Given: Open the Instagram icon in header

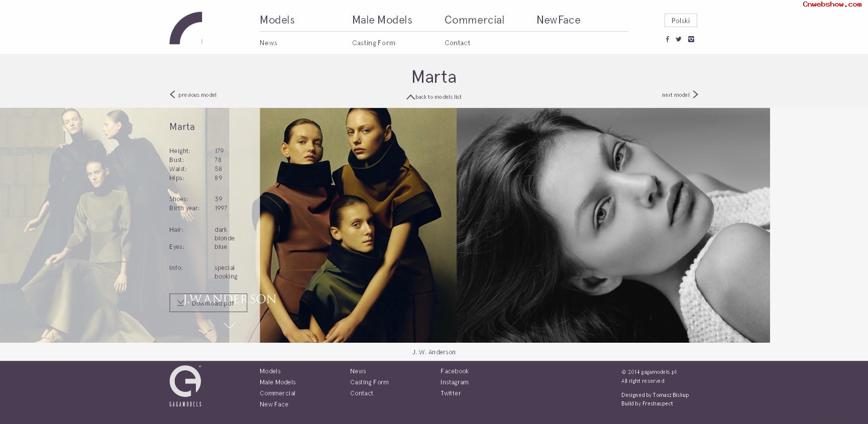Looking at the screenshot, I should (x=691, y=39).
